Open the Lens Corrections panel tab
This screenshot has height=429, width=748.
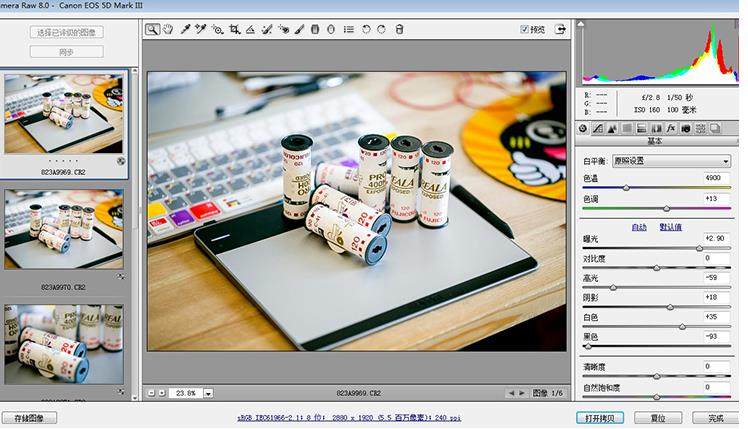pos(656,128)
